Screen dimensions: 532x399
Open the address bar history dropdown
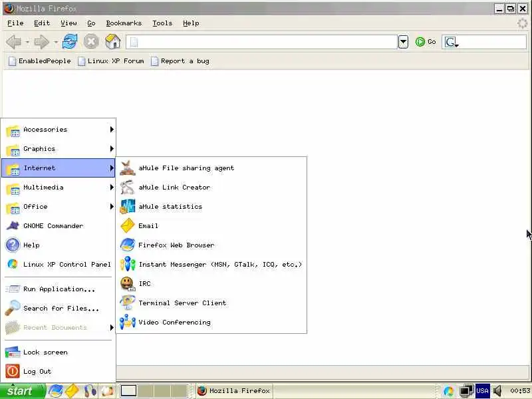403,42
